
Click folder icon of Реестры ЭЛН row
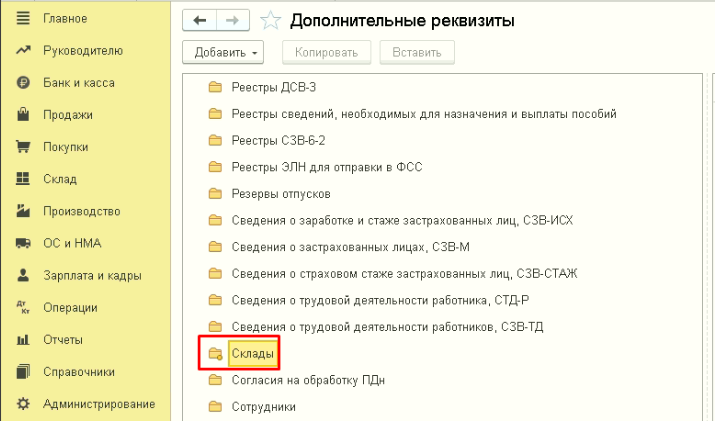tap(215, 167)
